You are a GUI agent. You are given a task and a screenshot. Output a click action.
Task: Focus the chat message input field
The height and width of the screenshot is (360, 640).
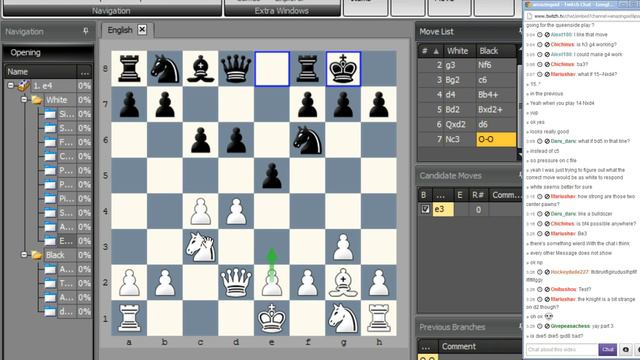[x=562, y=350]
